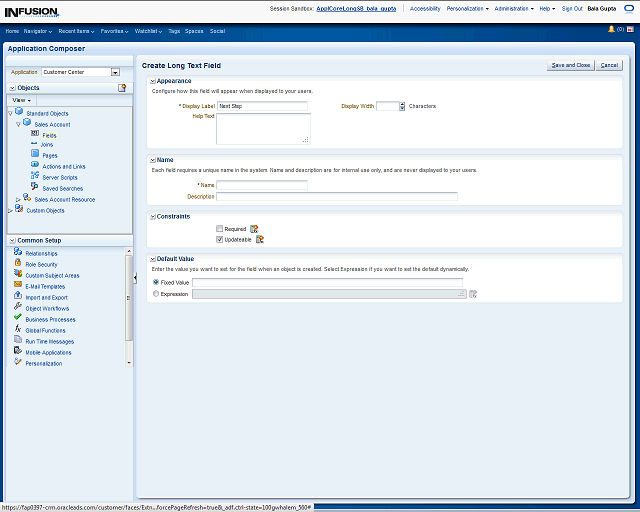Click the Save and Close button
Image resolution: width=640 pixels, height=512 pixels.
point(570,65)
